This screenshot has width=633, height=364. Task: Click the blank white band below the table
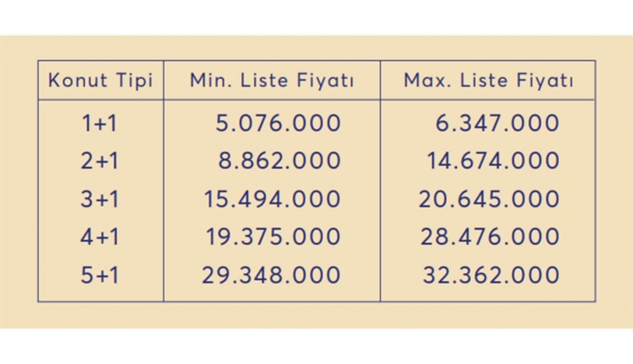tap(316, 347)
